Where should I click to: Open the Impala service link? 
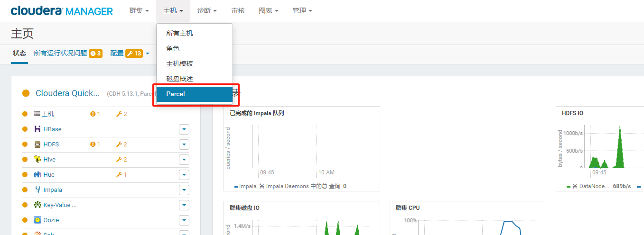[x=53, y=190]
